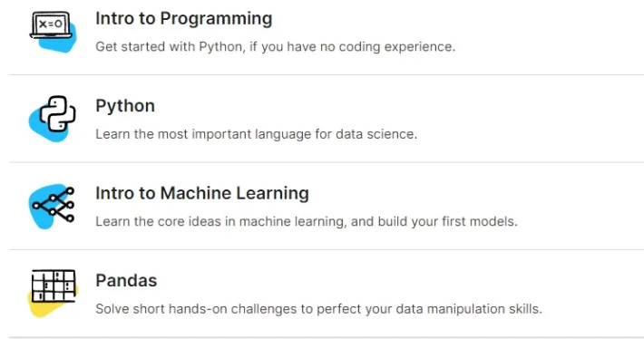
Task: Select the neural network icon for Machine Learning
Action: pyautogui.click(x=54, y=204)
